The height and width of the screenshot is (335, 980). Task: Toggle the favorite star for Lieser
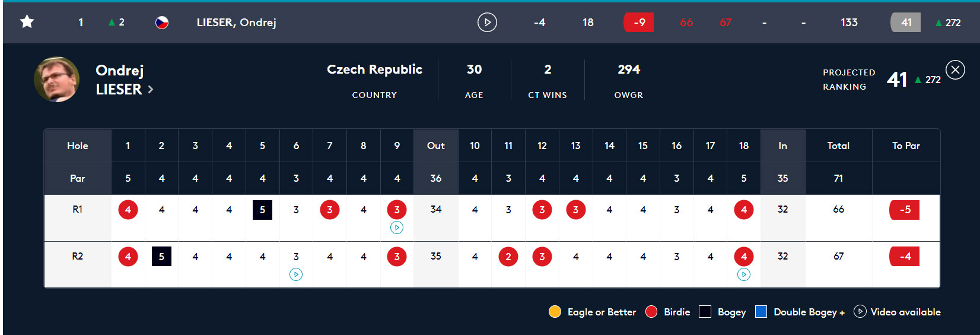[27, 22]
